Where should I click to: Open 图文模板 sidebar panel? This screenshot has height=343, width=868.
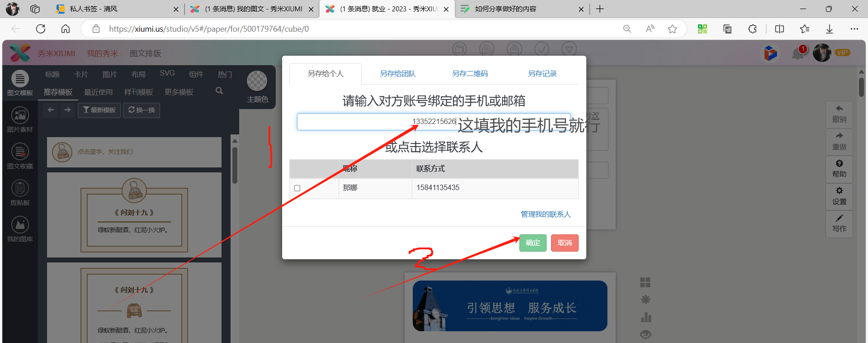click(x=20, y=83)
